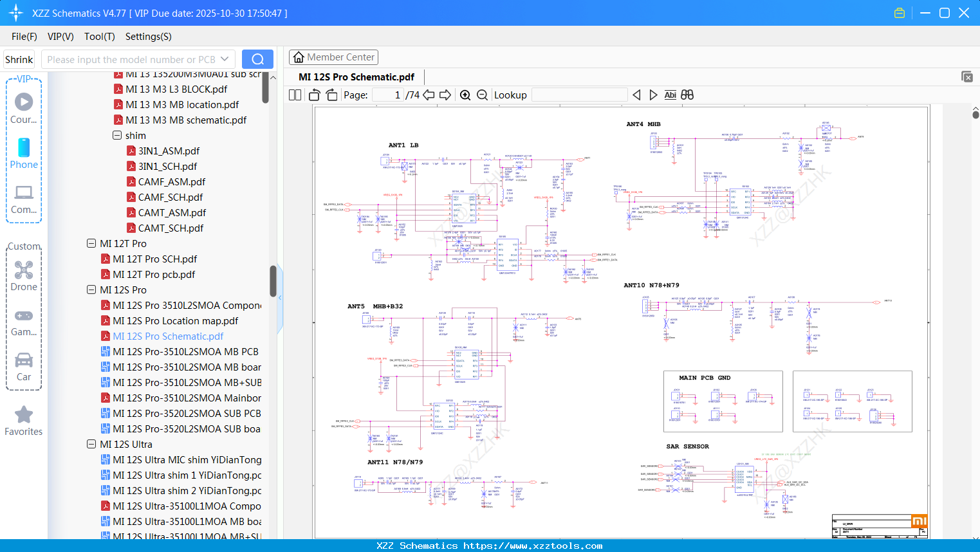Rotate the schematic page left
The image size is (980, 552).
coord(313,95)
